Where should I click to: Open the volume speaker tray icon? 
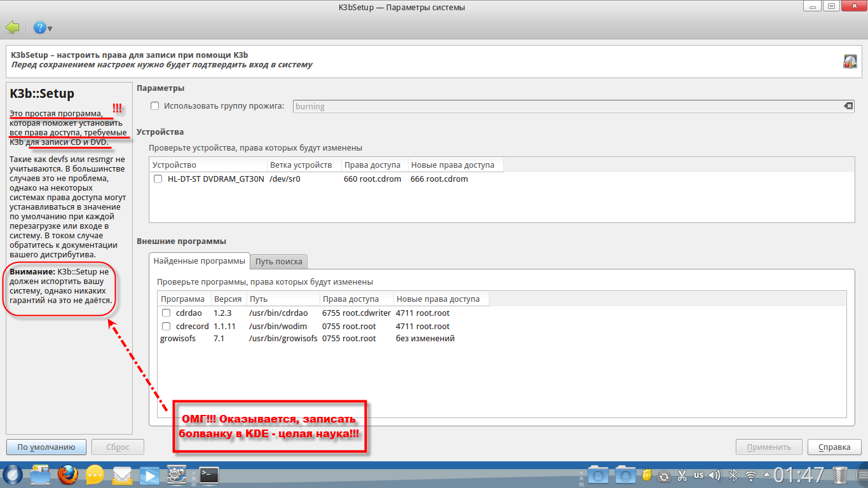[715, 475]
